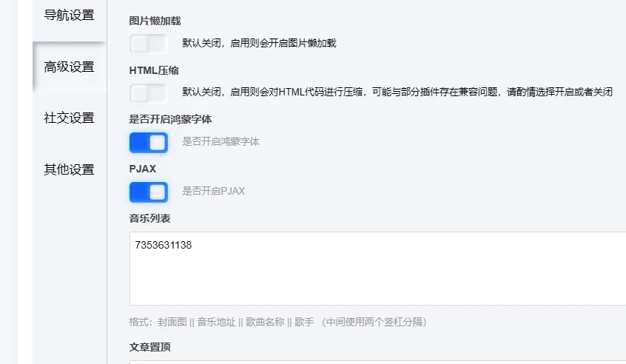Click gray 是否开启鸿蒙字体 description beside toggle

[x=221, y=142]
